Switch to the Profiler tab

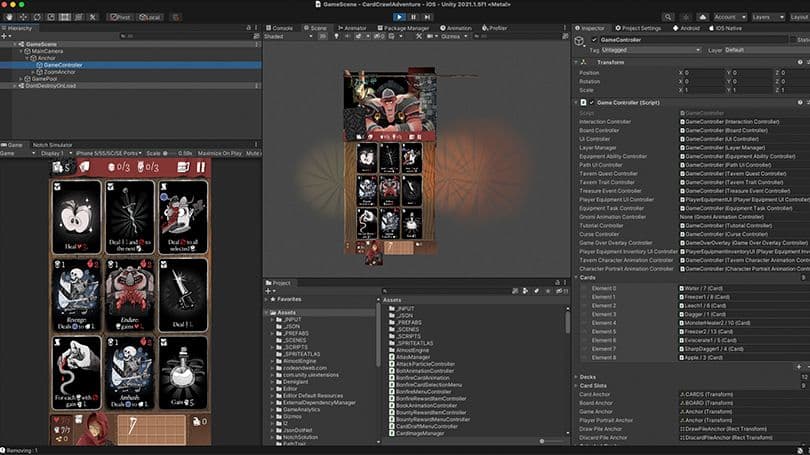tap(494, 28)
